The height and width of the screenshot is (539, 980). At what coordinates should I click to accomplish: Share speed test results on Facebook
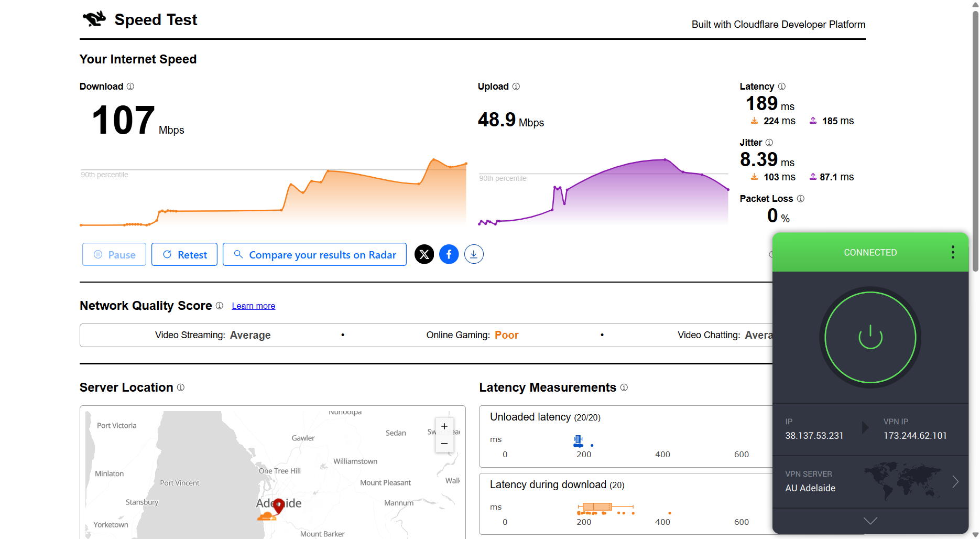click(449, 254)
